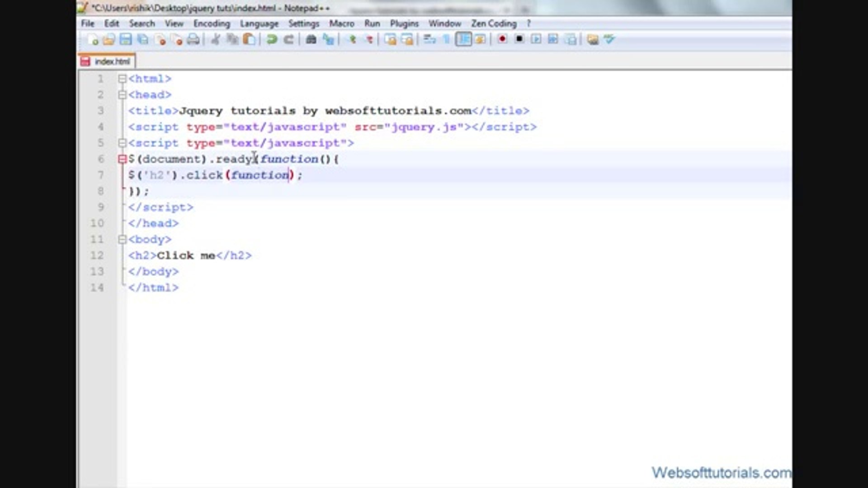Open the Plugins menu
Viewport: 868px width, 488px height.
click(x=404, y=23)
